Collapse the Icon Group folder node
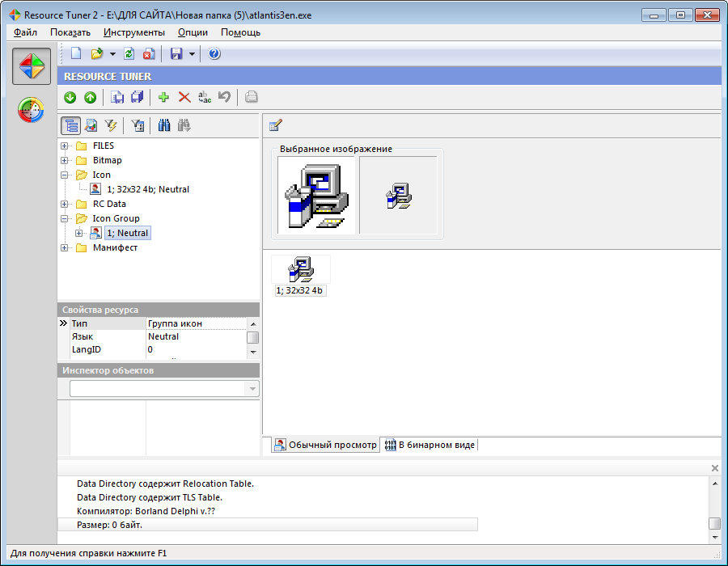 coord(65,218)
